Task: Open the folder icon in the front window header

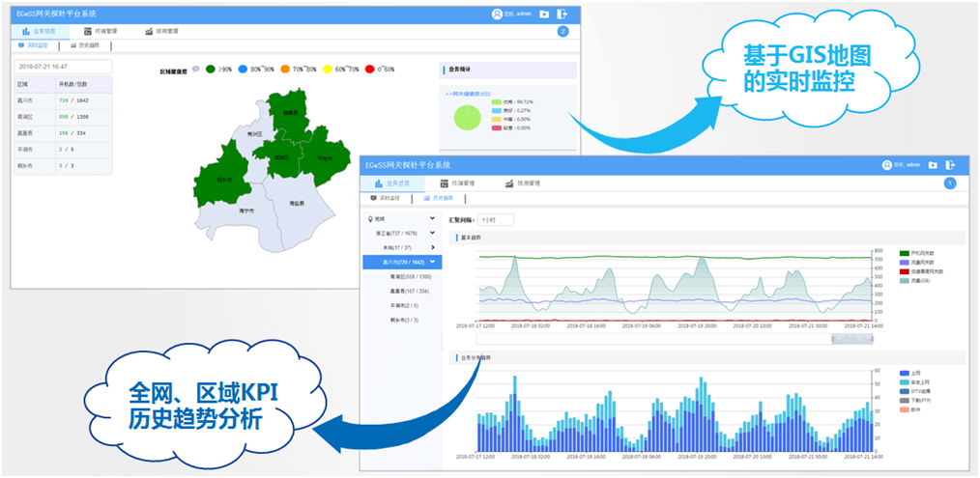Action: [932, 165]
